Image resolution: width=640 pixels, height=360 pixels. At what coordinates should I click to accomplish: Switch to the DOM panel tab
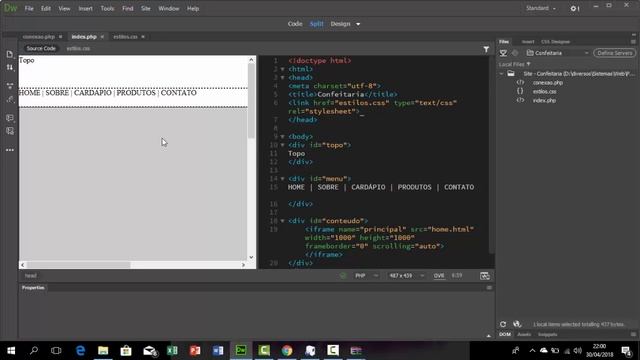point(504,335)
